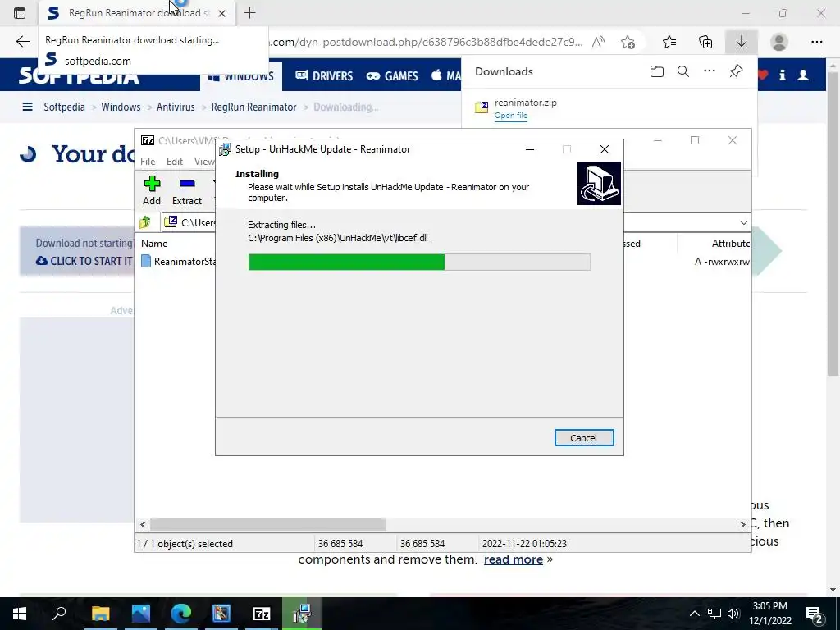Go up one folder in 7-Zip
The image size is (840, 630).
[145, 221]
